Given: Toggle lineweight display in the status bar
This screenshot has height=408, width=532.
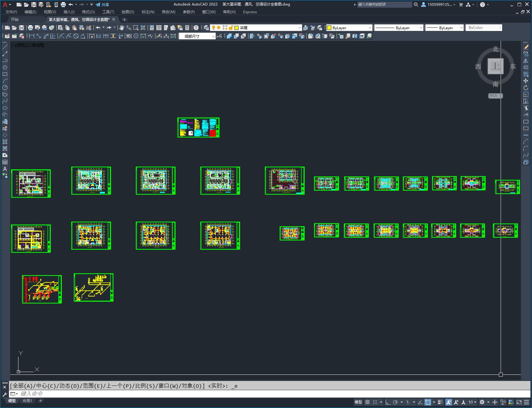Looking at the screenshot, I should (440, 402).
